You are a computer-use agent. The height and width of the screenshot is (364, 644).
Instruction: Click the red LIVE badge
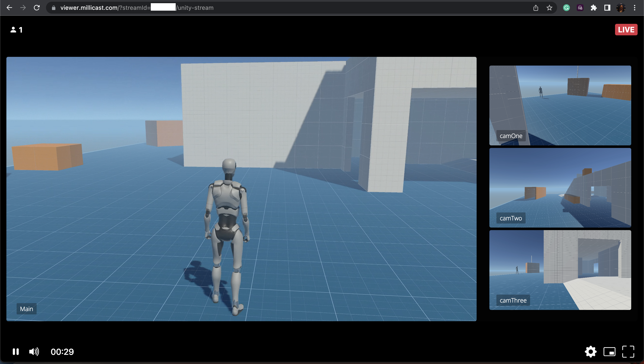coord(626,30)
